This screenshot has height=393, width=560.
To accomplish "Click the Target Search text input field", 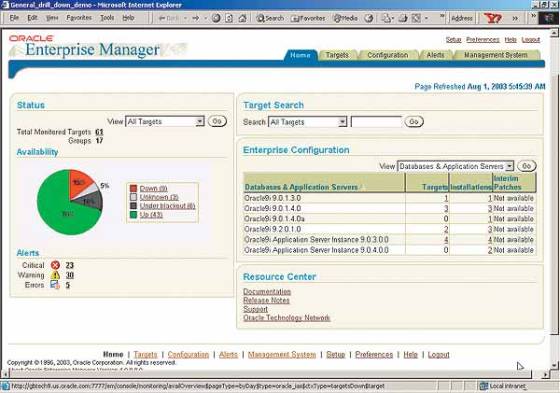I will pos(376,122).
